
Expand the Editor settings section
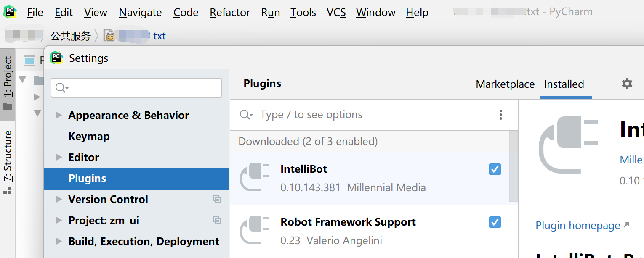[59, 157]
